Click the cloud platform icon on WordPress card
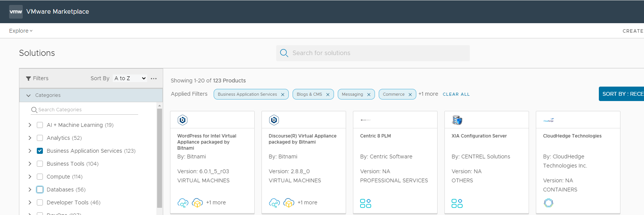This screenshot has width=644, height=215. pyautogui.click(x=183, y=203)
